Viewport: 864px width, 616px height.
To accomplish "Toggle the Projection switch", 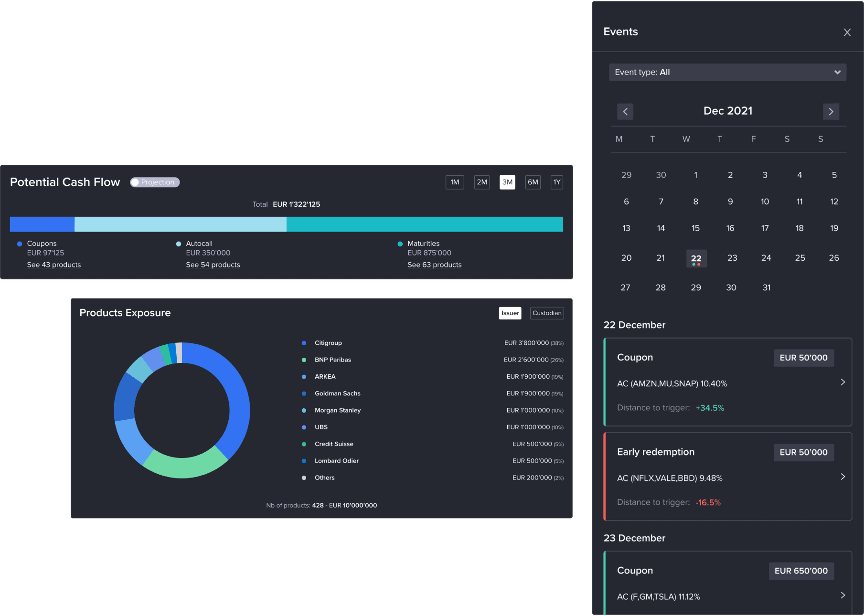I will point(155,182).
